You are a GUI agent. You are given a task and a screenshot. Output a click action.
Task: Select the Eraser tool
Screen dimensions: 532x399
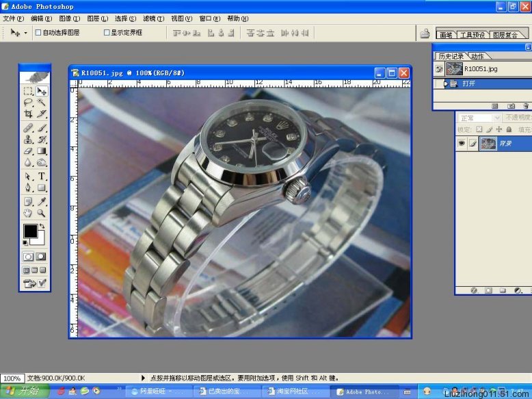[x=28, y=151]
